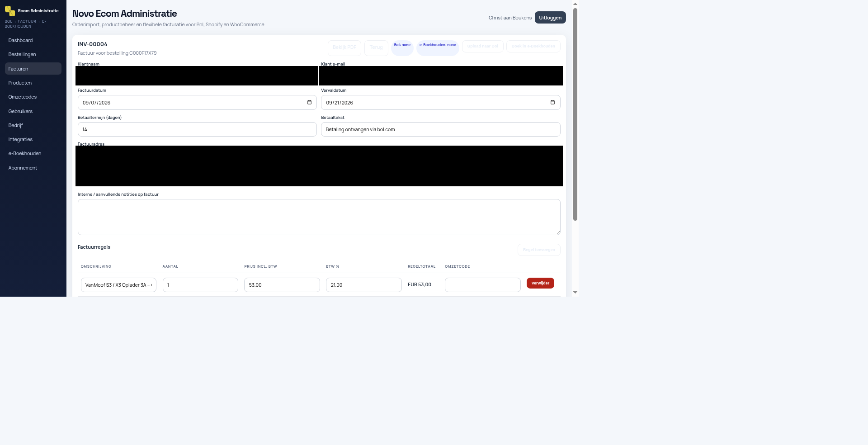Focus the Factuurdatum date field
The width and height of the screenshot is (868, 445).
tap(197, 102)
